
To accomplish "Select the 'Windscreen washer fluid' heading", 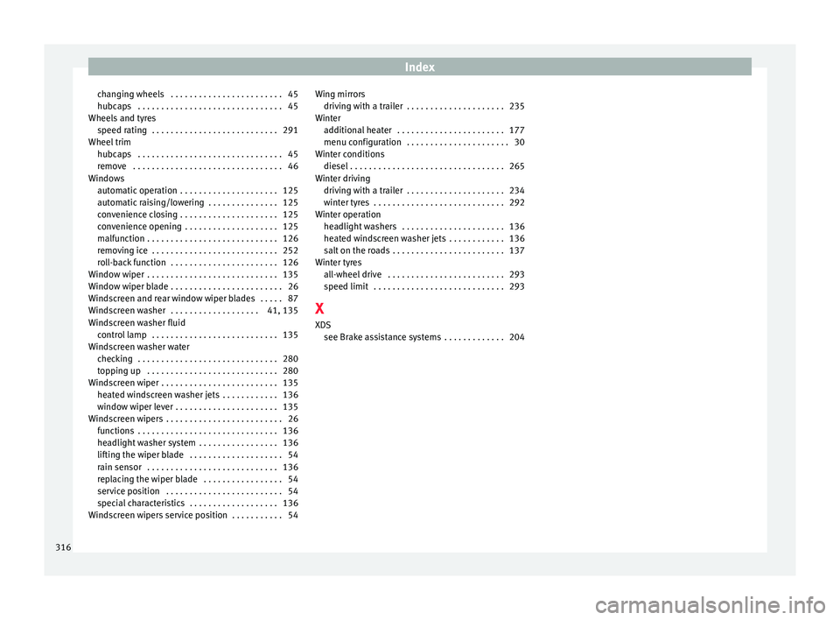I will tap(136, 323).
